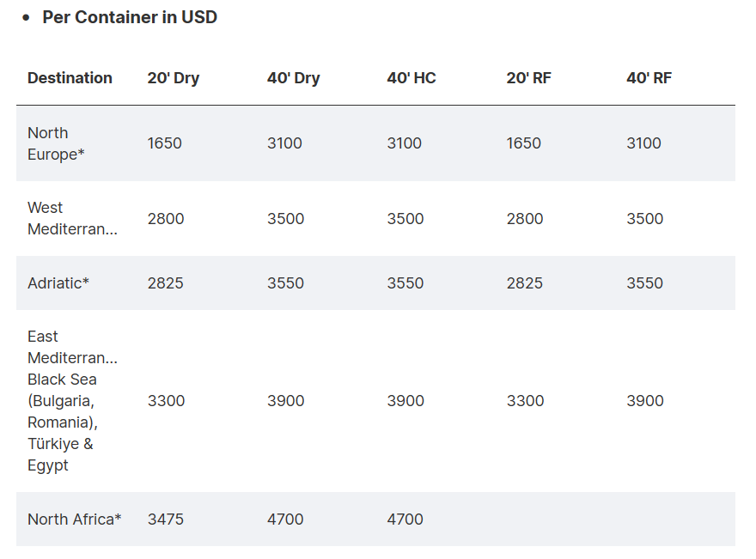Click North Europe 20' Dry rate 1650

pos(165,143)
